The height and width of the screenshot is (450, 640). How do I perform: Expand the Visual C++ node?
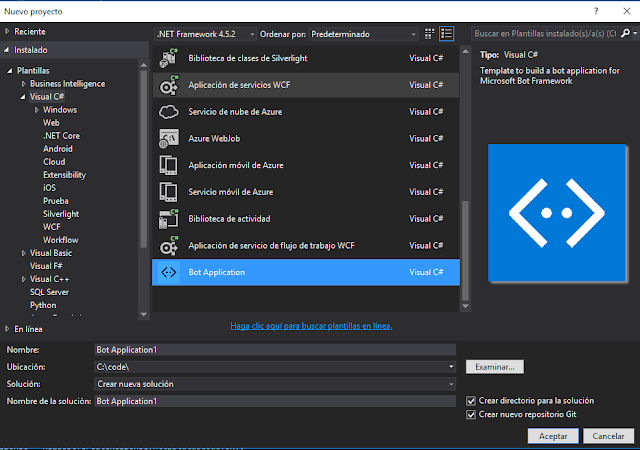(x=23, y=279)
